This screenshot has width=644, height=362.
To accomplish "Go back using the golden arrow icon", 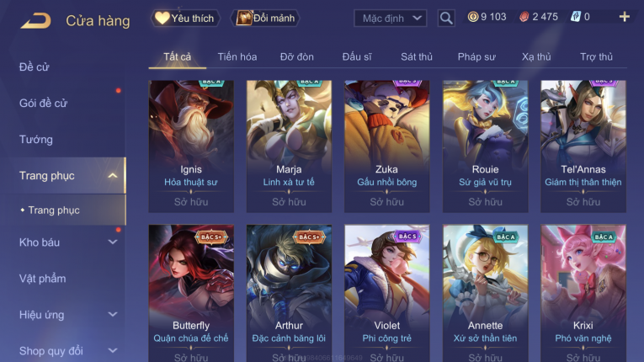I will [35, 20].
